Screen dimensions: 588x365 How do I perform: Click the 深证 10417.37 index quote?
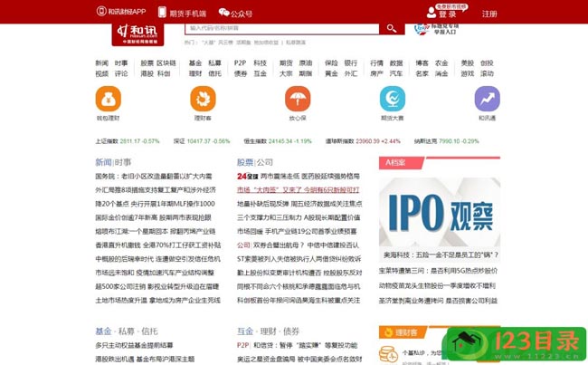coord(202,141)
